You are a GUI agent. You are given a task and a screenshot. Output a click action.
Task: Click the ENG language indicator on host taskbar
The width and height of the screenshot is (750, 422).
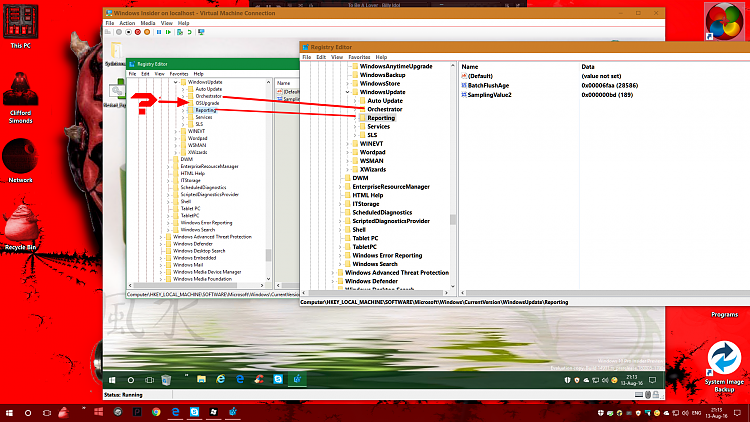[x=696, y=413]
